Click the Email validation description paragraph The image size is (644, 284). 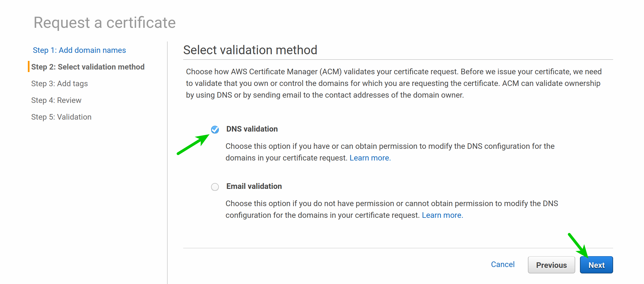392,209
